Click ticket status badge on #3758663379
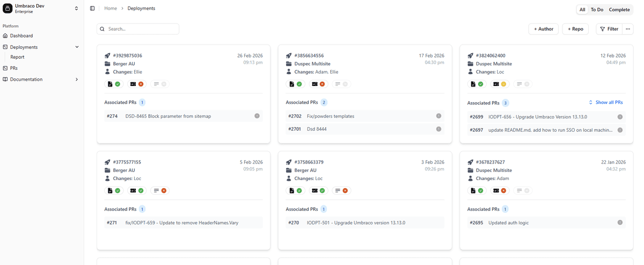The height and width of the screenshot is (265, 644). click(318, 190)
